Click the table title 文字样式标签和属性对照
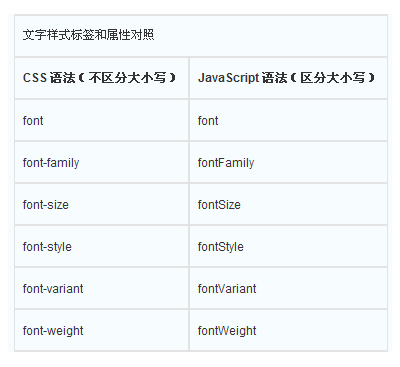Viewport: 400px width, 367px height. tap(88, 35)
